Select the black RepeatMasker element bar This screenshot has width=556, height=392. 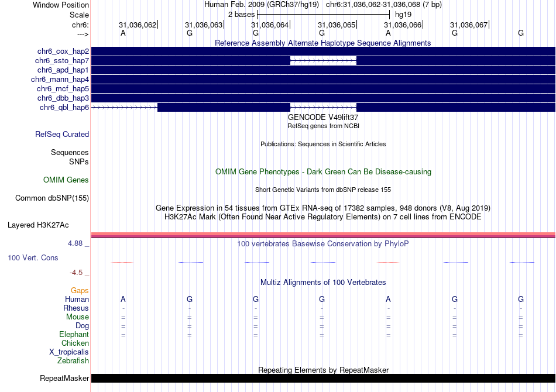(x=324, y=378)
